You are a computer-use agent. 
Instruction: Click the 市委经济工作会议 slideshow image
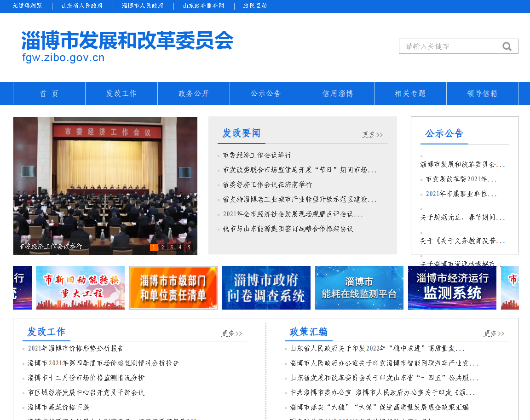pyautogui.click(x=105, y=185)
